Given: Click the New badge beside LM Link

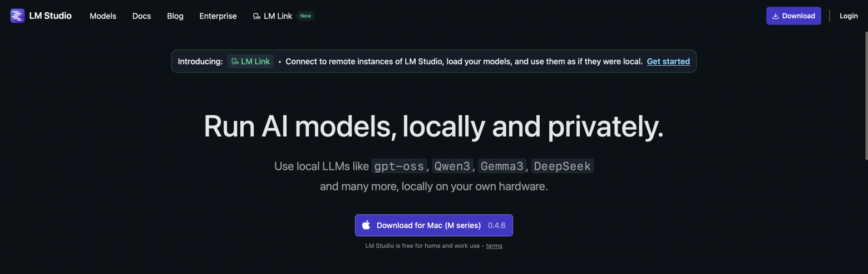Looking at the screenshot, I should pyautogui.click(x=305, y=16).
